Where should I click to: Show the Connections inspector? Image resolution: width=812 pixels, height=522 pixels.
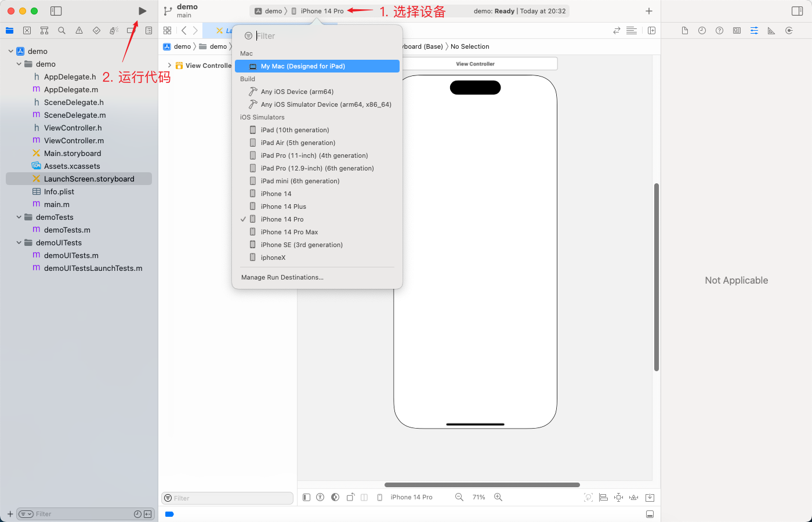[x=789, y=31]
